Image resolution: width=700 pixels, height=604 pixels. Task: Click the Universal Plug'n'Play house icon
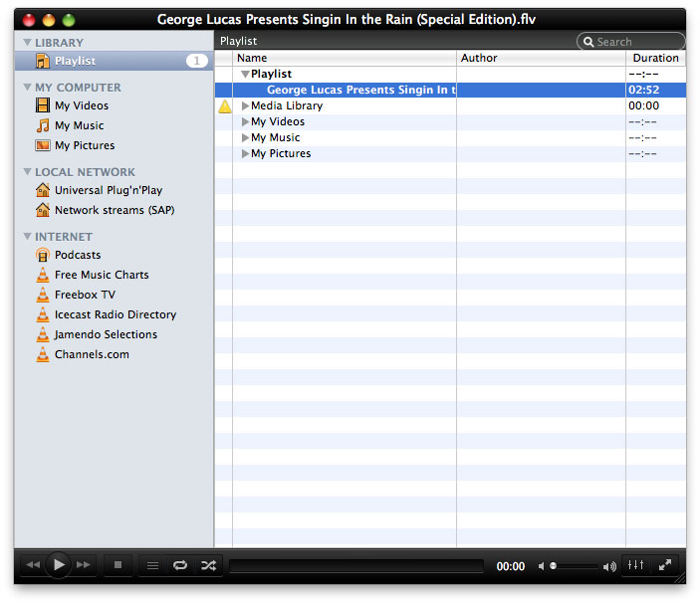(x=43, y=190)
